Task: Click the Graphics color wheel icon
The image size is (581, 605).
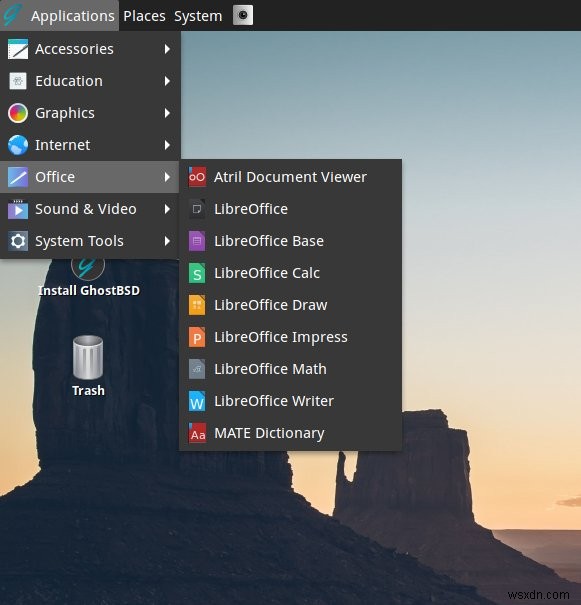Action: (18, 113)
